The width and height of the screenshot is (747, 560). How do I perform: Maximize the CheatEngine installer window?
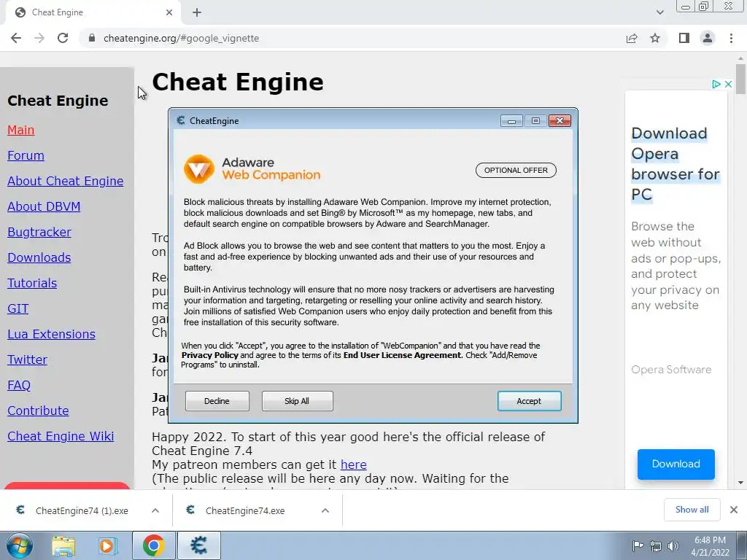pos(535,121)
